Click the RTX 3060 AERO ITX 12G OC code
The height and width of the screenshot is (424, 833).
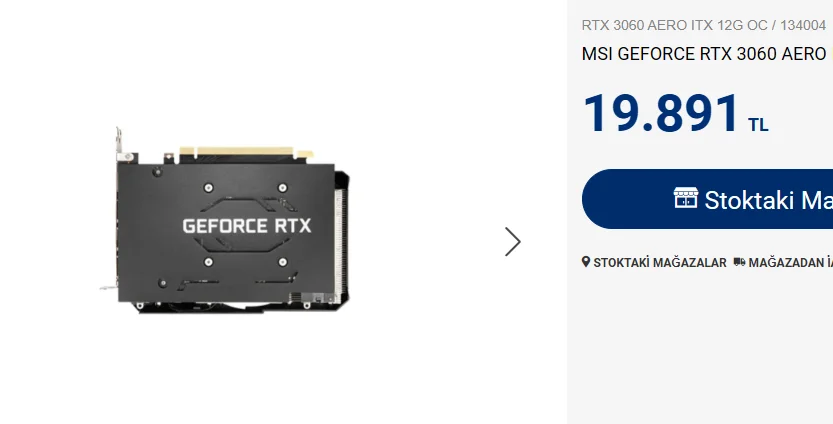pos(671,25)
